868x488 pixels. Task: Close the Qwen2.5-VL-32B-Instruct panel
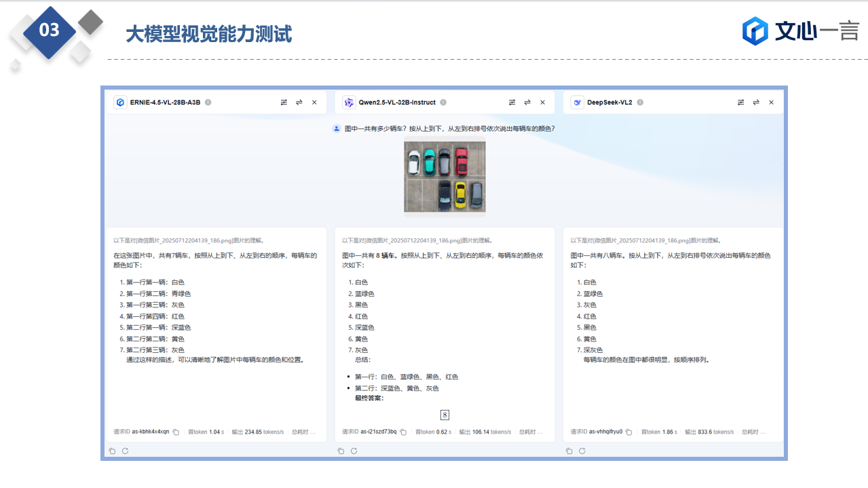pos(542,102)
